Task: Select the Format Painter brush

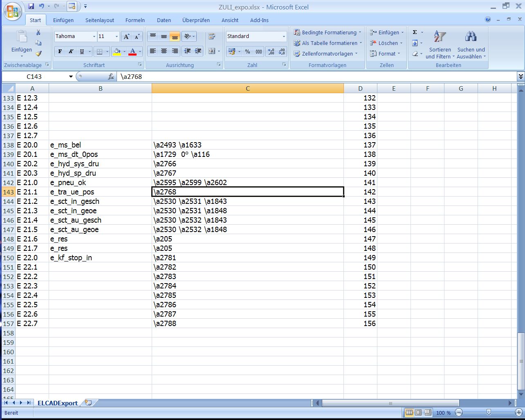Action: [38, 53]
